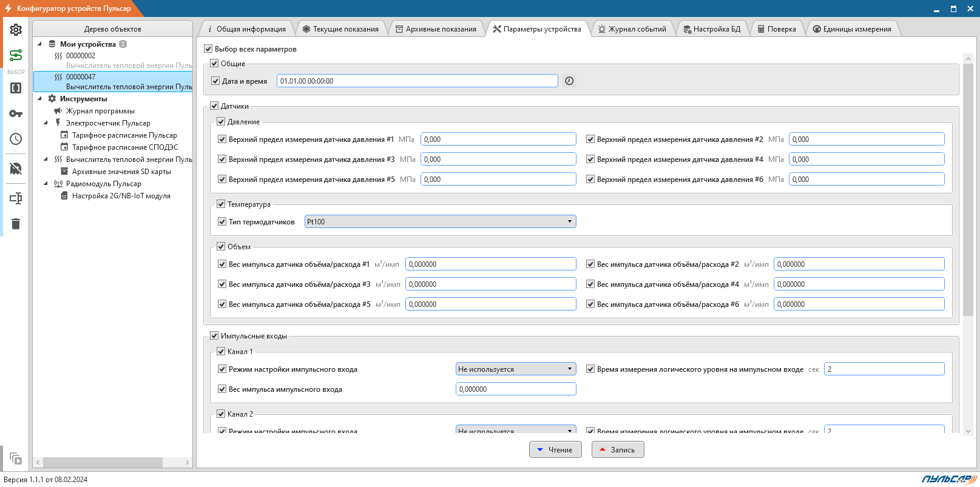980x487 pixels.
Task: Open the Архивные показания tab
Action: (436, 29)
